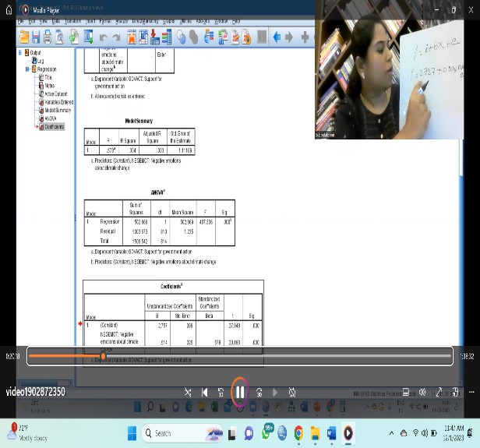Go to Media Player home
The height and width of the screenshot is (448, 480).
pos(9,10)
